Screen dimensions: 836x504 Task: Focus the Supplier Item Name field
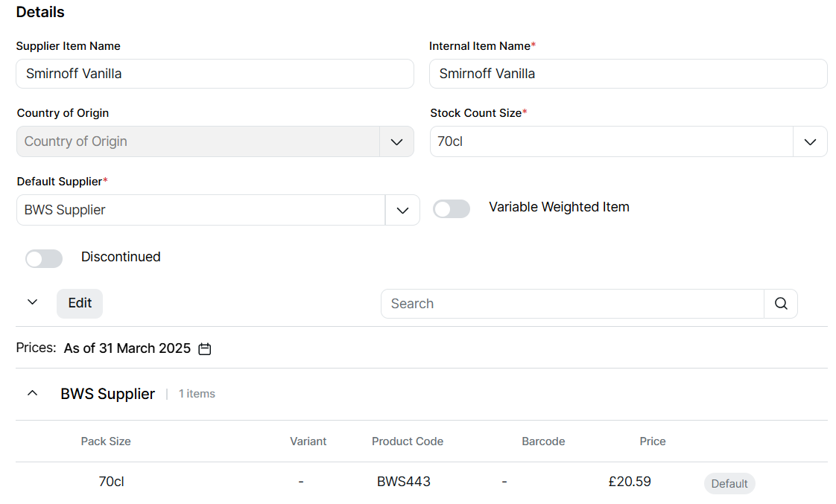pos(215,74)
